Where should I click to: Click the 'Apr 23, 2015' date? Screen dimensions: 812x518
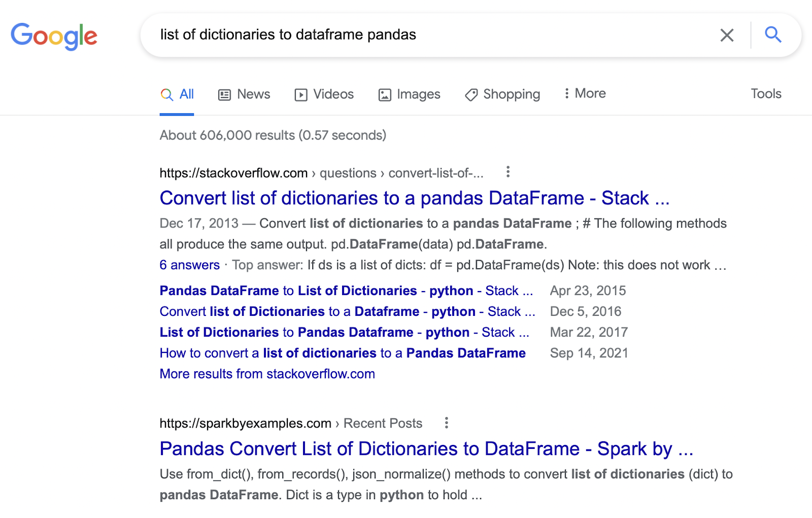[x=588, y=290]
